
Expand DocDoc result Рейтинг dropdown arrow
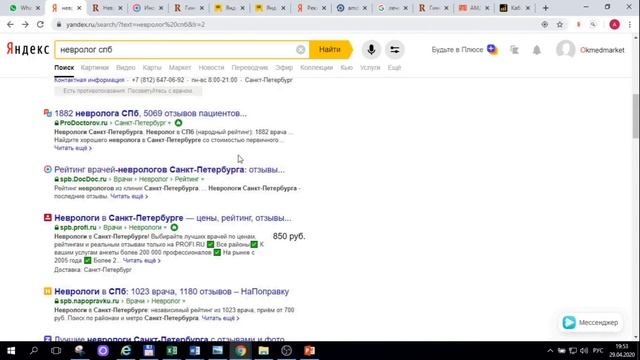pos(202,179)
